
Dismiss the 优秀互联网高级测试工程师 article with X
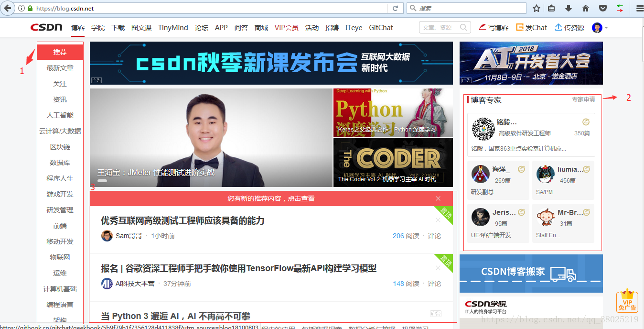click(x=438, y=220)
